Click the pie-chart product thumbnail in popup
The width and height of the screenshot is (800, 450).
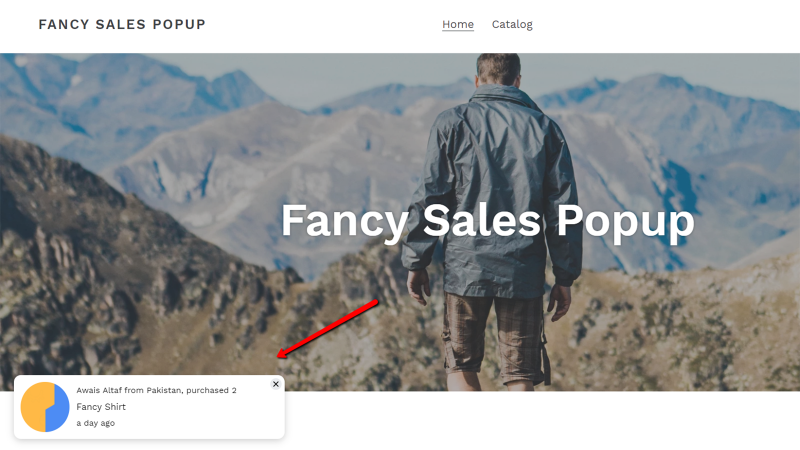click(45, 407)
